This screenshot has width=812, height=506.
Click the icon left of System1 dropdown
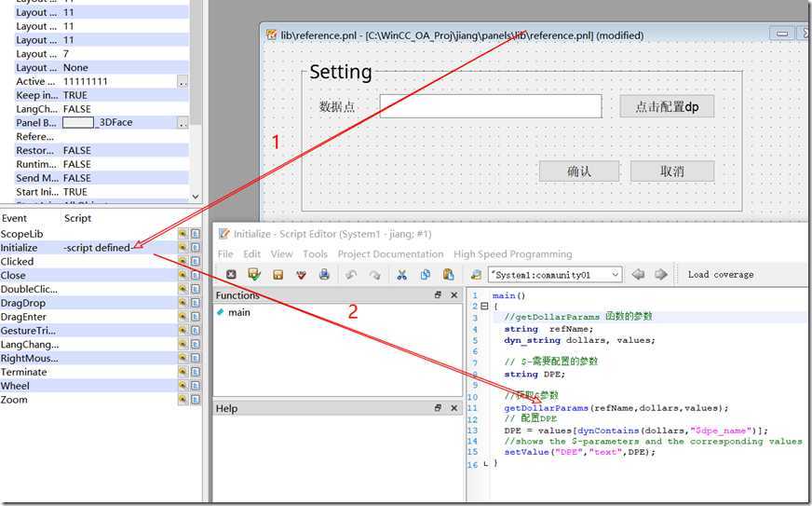(476, 275)
